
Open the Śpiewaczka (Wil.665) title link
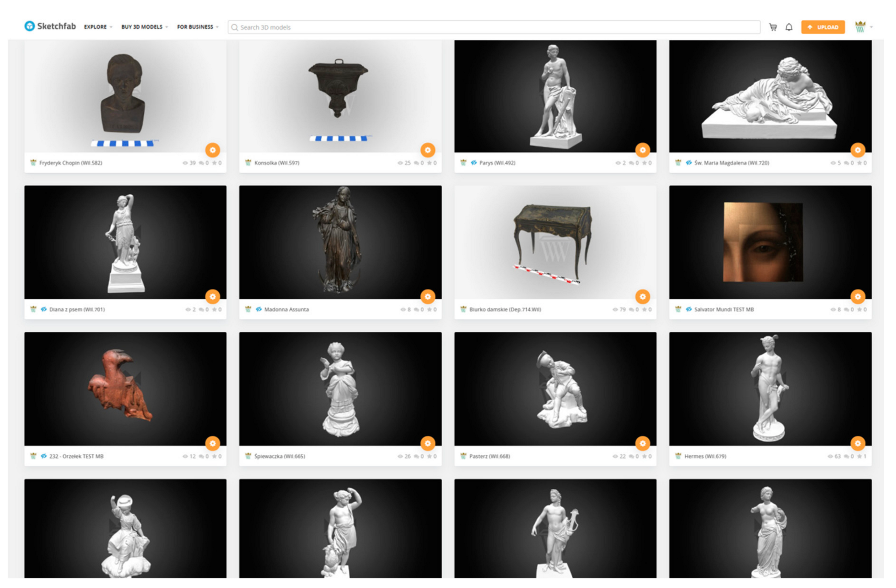280,456
